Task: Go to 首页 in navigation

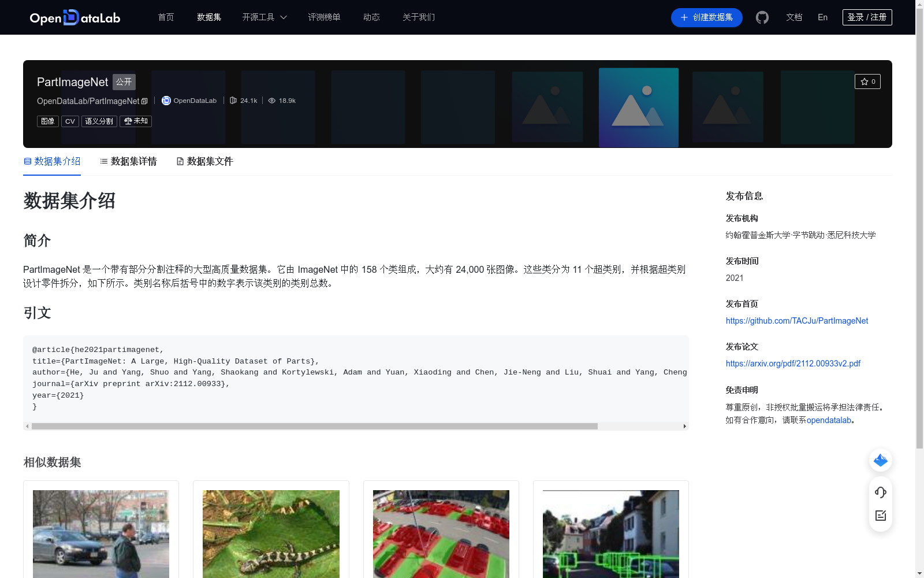Action: coord(166,17)
